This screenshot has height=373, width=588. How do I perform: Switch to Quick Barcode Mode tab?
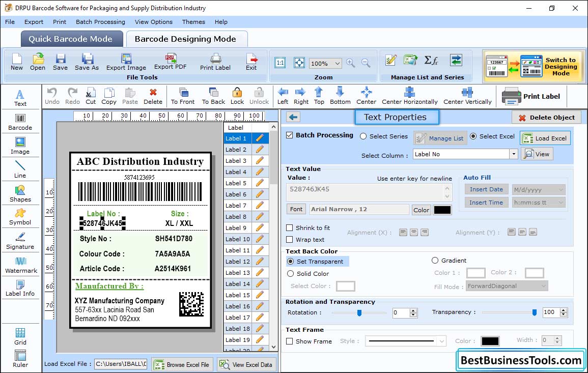point(72,39)
